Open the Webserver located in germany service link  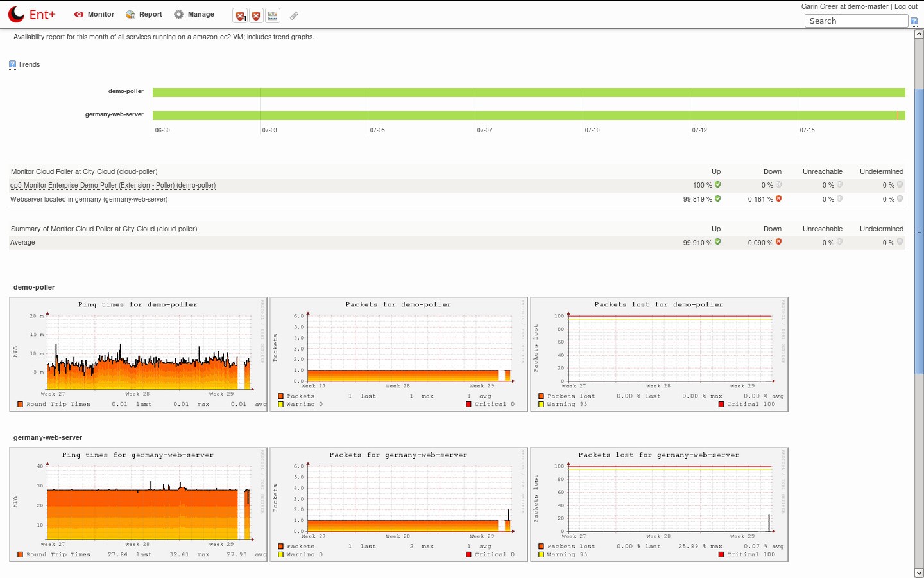(x=88, y=199)
